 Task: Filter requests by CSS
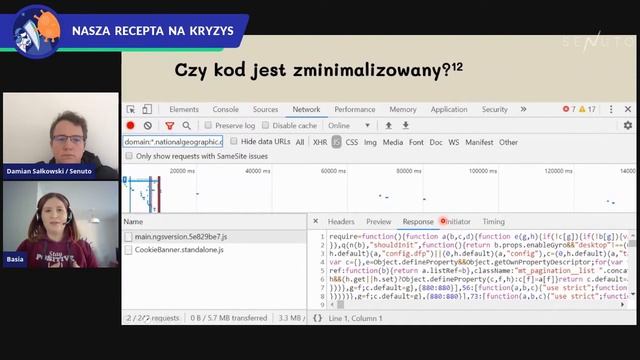(352, 142)
